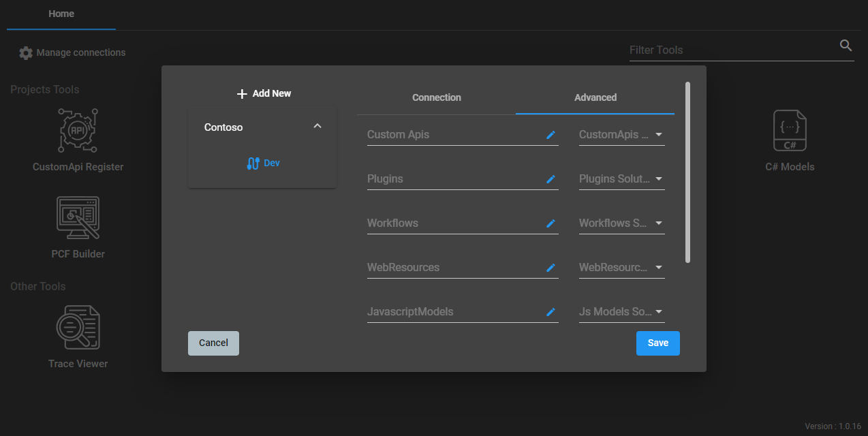This screenshot has height=436, width=868.
Task: Click the edit pencil for JavascriptModels field
Action: pos(551,312)
